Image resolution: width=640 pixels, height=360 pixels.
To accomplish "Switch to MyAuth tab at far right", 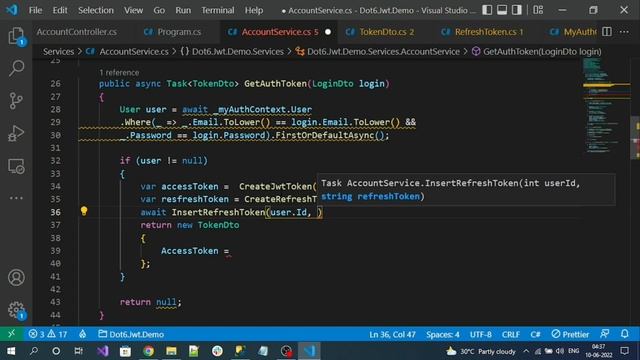I will click(573, 32).
